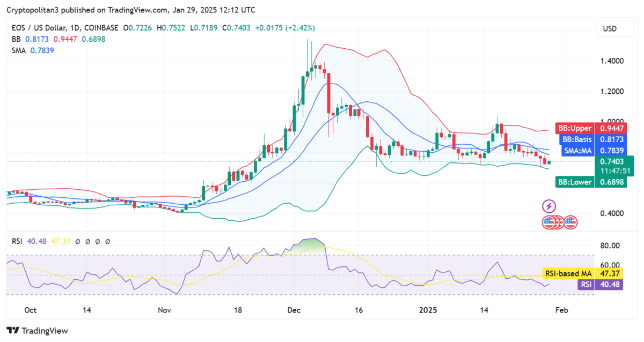The height and width of the screenshot is (342, 644).
Task: Toggle first null symbol beside RSI values
Action: [x=78, y=241]
